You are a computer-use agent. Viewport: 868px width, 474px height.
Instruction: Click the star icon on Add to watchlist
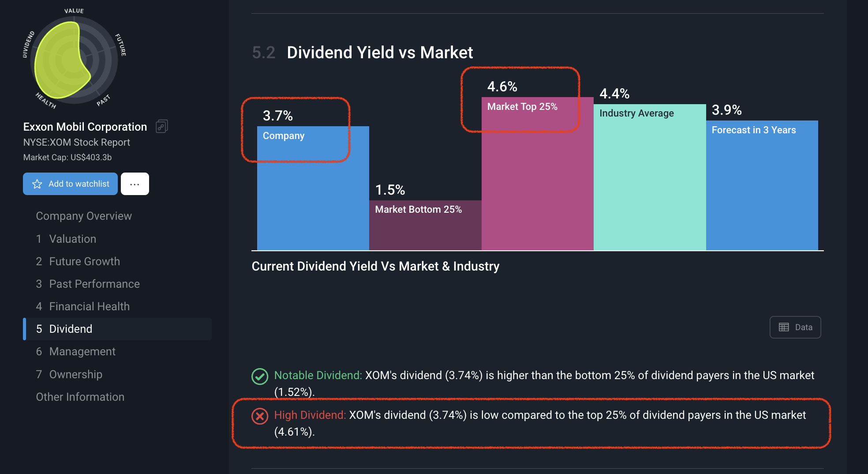click(x=37, y=184)
